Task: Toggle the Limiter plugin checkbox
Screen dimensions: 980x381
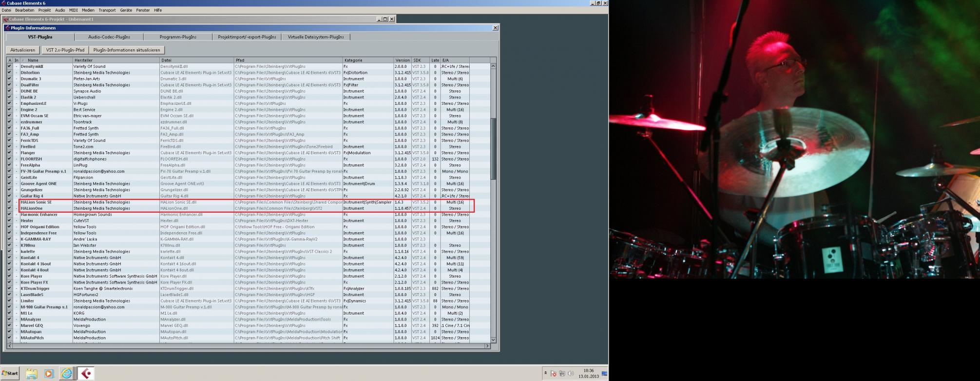Action: tap(9, 301)
